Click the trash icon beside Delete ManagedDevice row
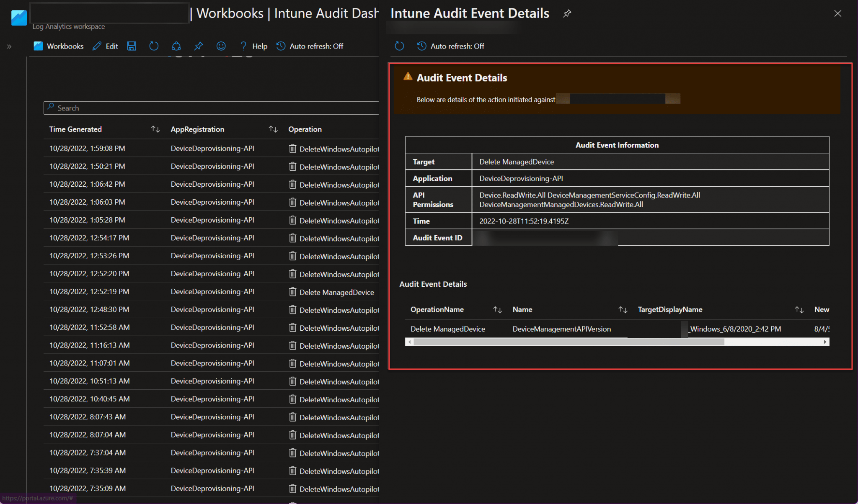858x504 pixels. pyautogui.click(x=292, y=292)
